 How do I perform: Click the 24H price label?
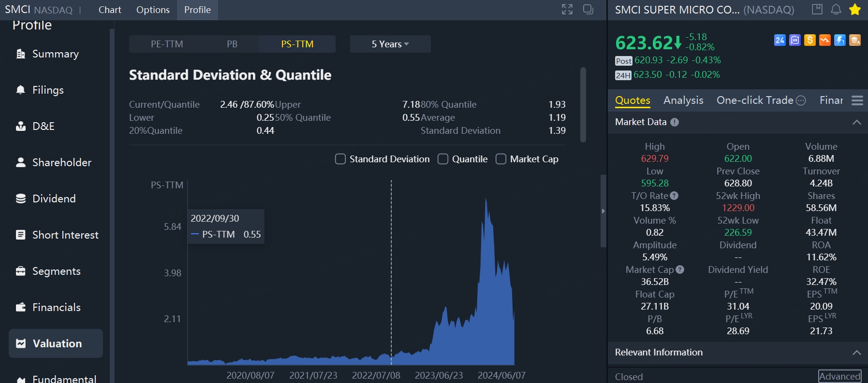(x=623, y=75)
